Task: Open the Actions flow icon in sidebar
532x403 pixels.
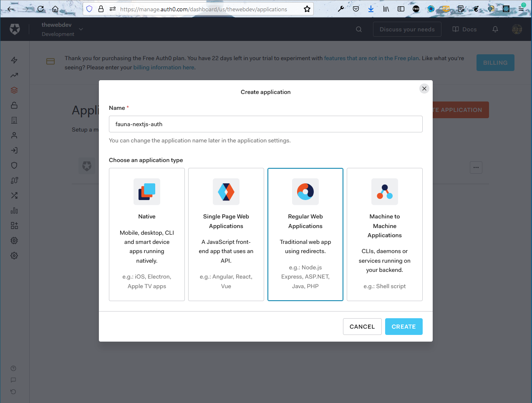Action: 14,180
